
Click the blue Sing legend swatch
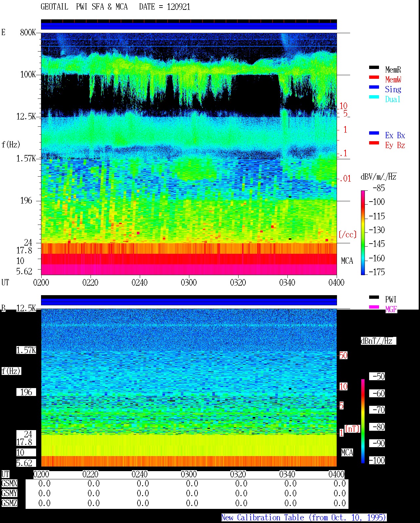[374, 87]
